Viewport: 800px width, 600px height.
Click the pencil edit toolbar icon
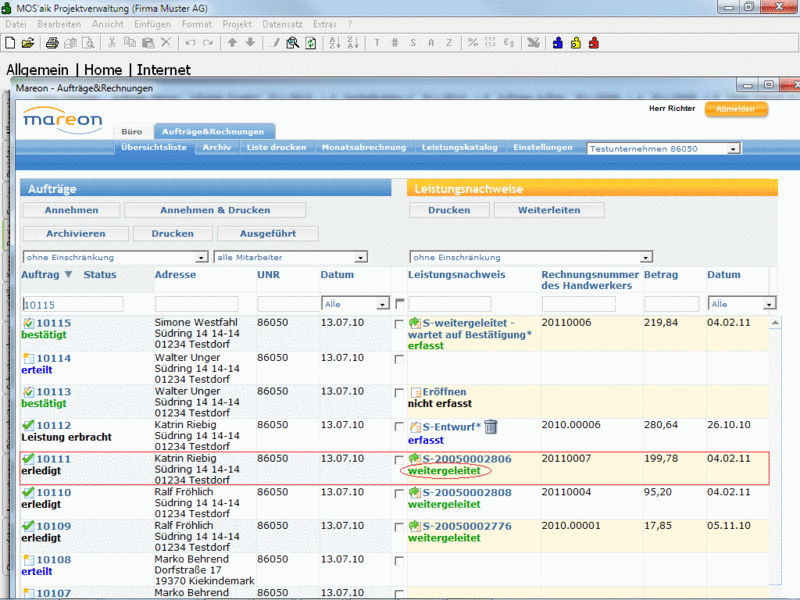275,43
